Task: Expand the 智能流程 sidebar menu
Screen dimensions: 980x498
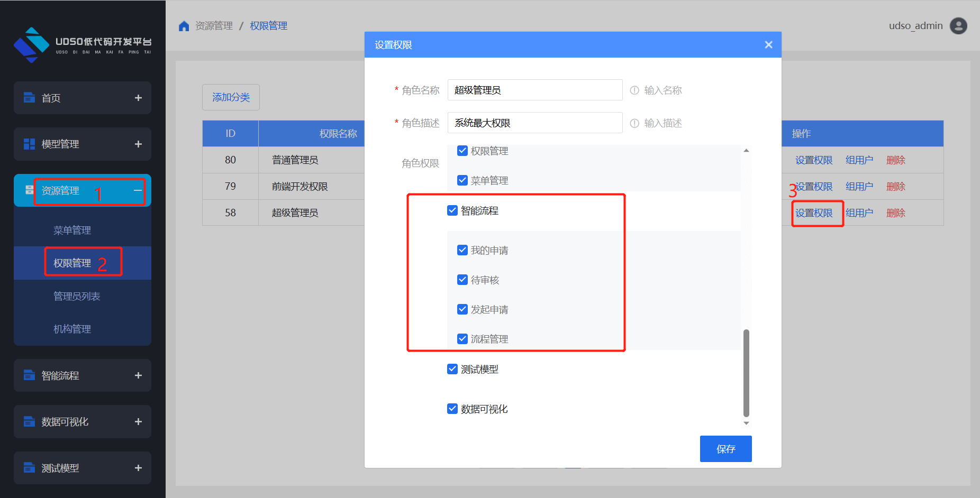Action: (138, 375)
